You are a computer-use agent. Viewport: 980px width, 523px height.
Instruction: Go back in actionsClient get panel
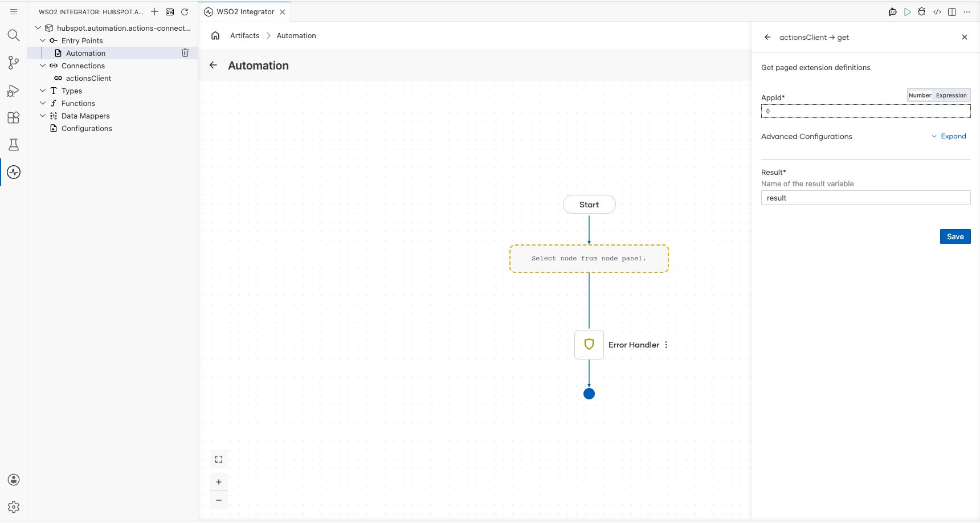click(767, 37)
